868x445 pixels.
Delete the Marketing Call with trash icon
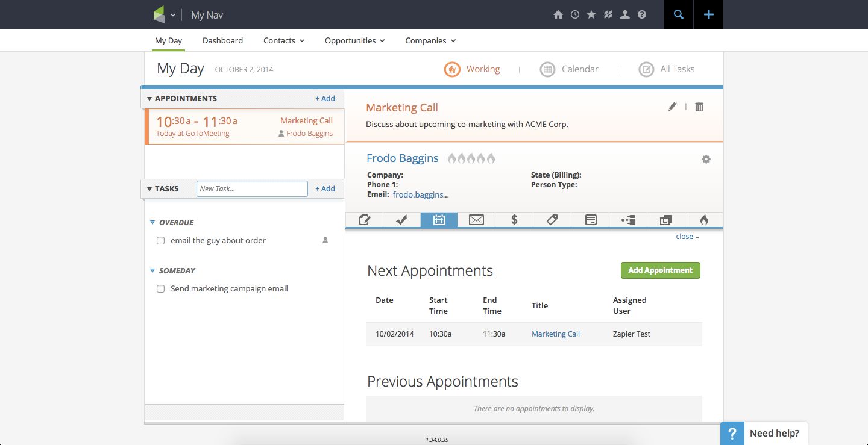[x=699, y=107]
